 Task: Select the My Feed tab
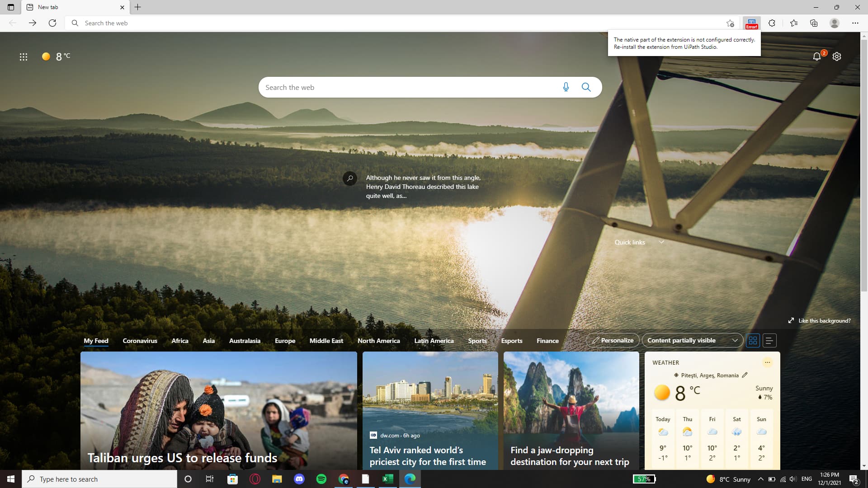tap(96, 341)
